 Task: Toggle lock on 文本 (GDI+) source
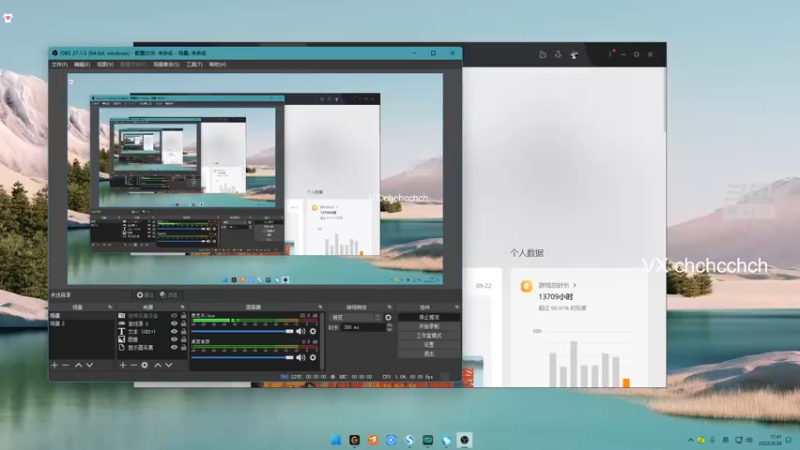(184, 332)
